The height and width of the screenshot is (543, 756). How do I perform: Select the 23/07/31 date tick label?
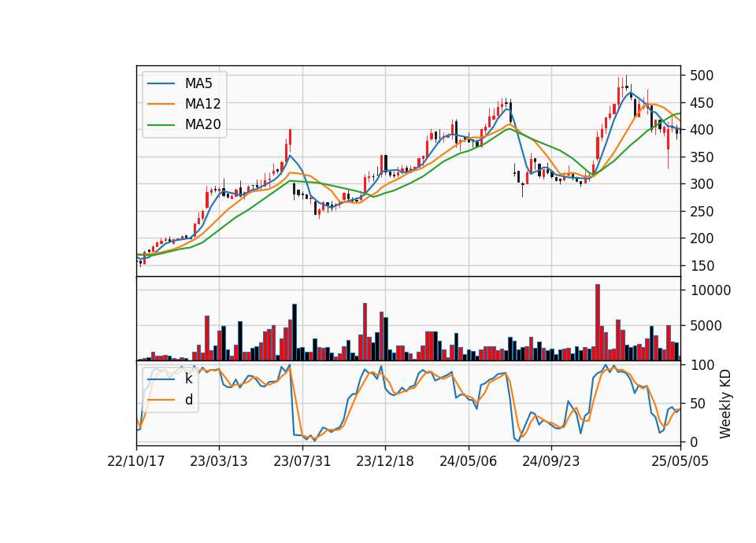[x=302, y=461]
